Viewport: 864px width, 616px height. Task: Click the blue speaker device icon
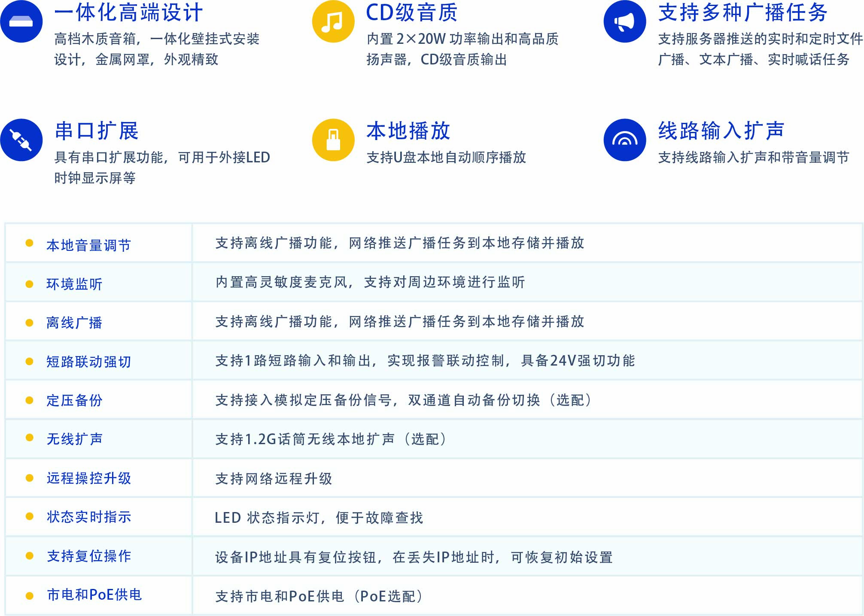(21, 21)
